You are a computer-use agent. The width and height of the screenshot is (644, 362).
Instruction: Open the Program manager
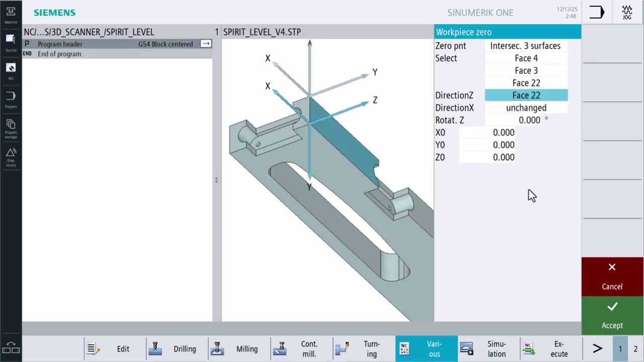(x=11, y=128)
